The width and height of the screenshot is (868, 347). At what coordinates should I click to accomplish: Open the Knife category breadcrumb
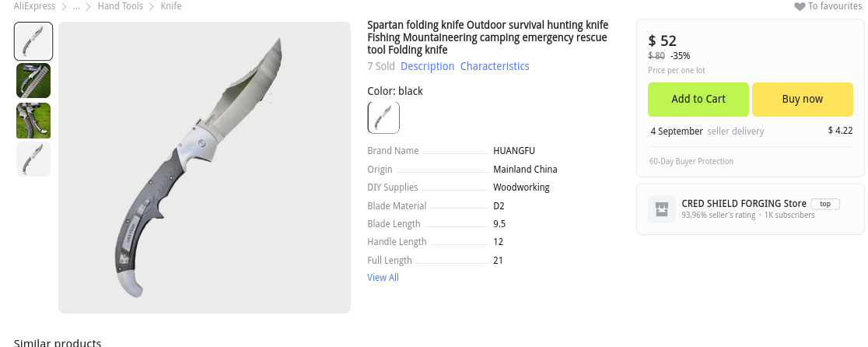171,6
